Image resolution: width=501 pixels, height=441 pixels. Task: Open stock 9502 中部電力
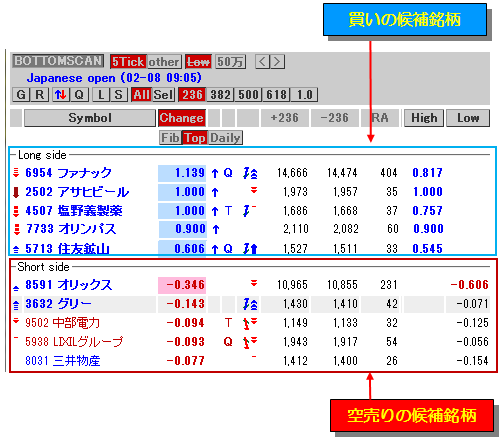[62, 323]
